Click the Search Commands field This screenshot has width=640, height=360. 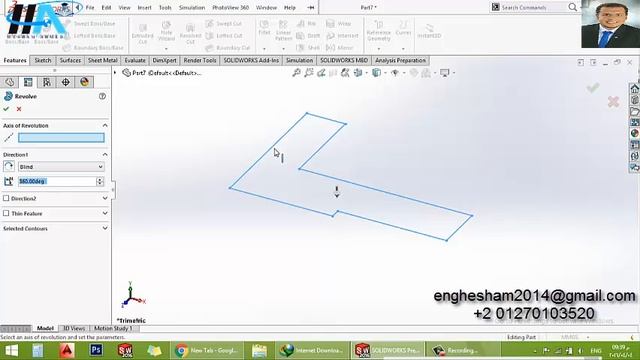[x=534, y=7]
